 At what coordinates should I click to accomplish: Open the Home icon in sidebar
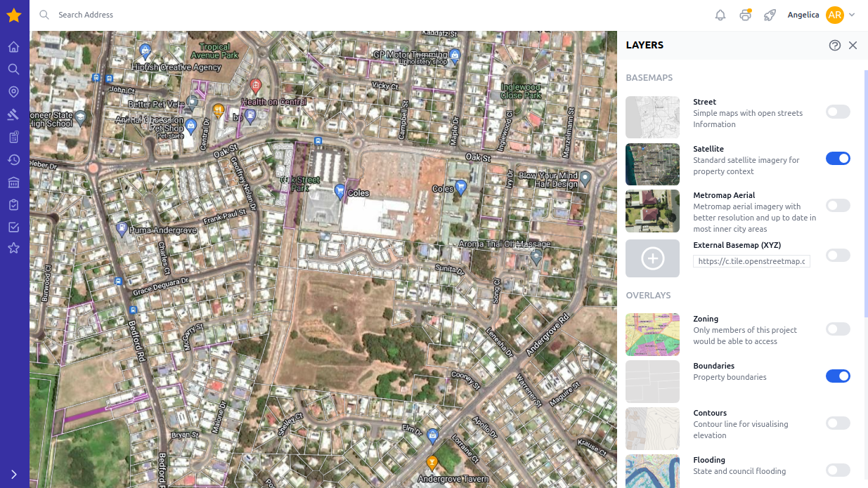click(x=13, y=47)
